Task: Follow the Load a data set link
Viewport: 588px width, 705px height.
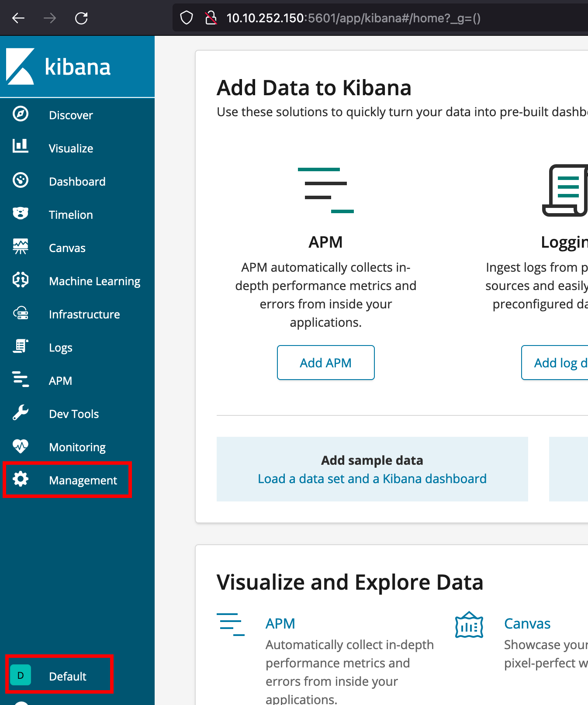Action: tap(372, 479)
